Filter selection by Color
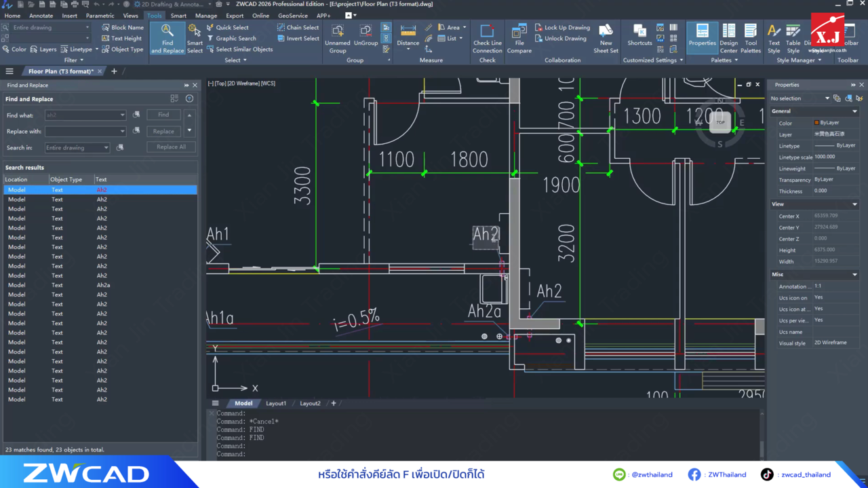The image size is (868, 488). [14, 50]
